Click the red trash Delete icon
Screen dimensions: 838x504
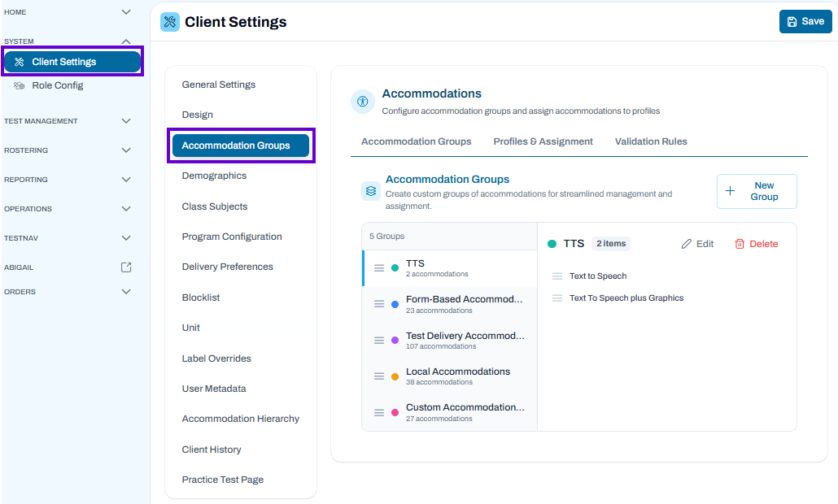coord(740,244)
